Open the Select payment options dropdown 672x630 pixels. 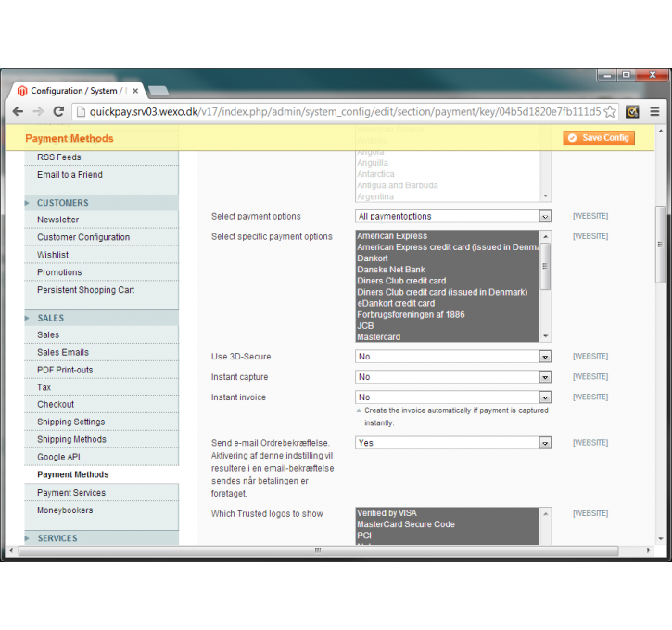pos(453,216)
